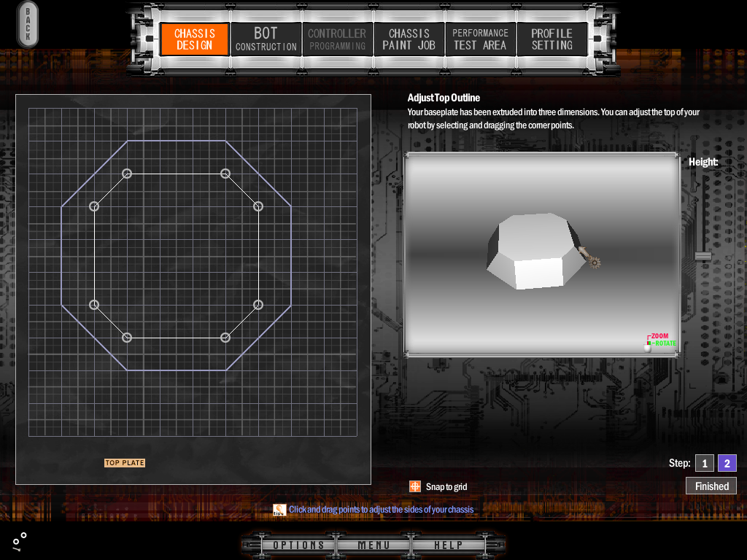This screenshot has width=747, height=560.
Task: Click the Height slider handle
Action: tap(703, 256)
